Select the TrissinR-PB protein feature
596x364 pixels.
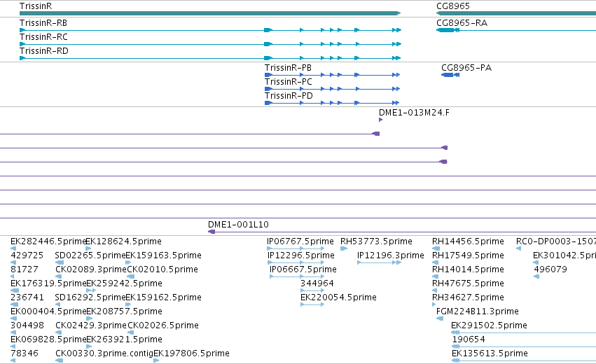[x=332, y=75]
